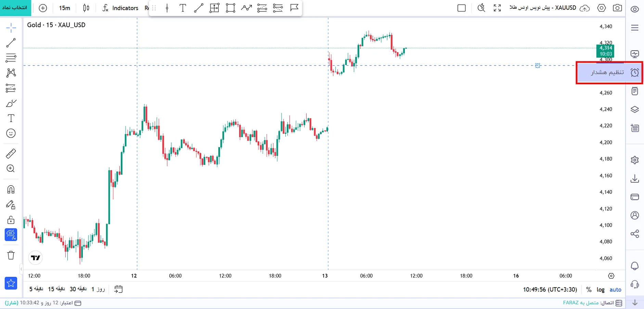
Task: Open the Indicators menu
Action: [120, 8]
